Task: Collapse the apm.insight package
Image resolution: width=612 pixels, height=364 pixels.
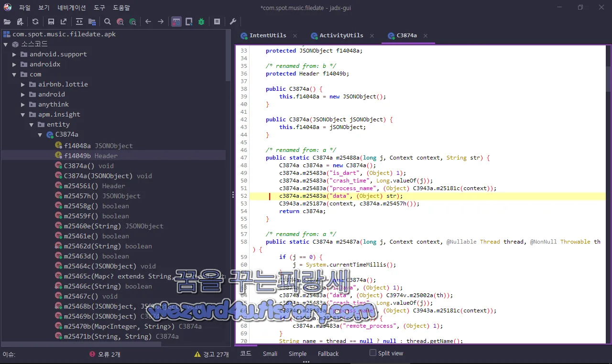Action: coord(23,115)
